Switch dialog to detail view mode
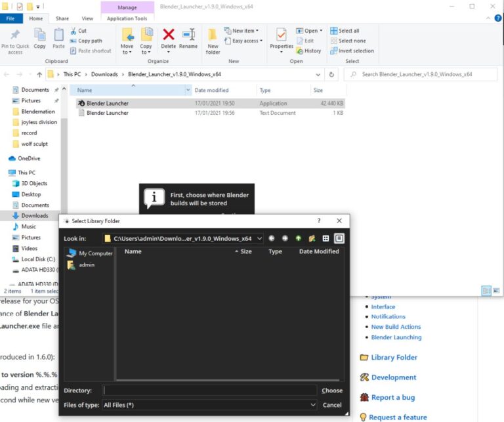This screenshot has width=504, height=422. (x=339, y=238)
